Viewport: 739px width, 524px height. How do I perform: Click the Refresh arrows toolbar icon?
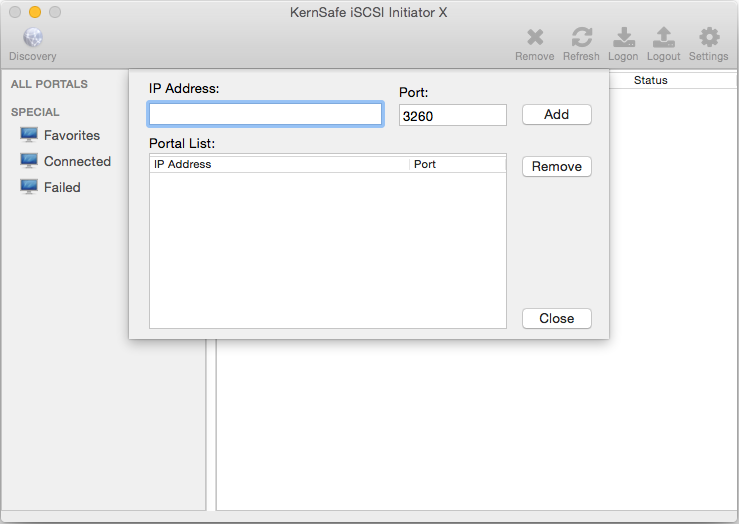(582, 37)
